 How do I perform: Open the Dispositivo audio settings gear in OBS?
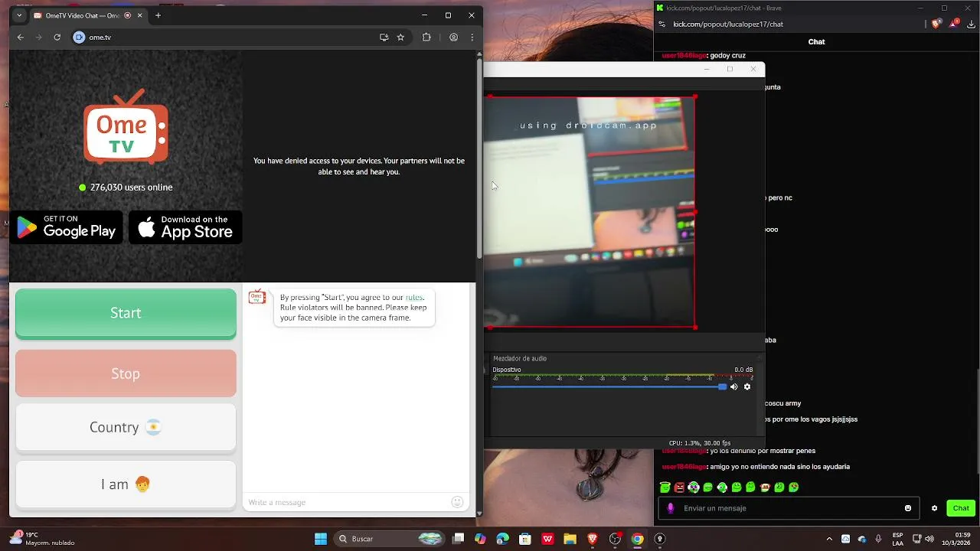point(747,386)
